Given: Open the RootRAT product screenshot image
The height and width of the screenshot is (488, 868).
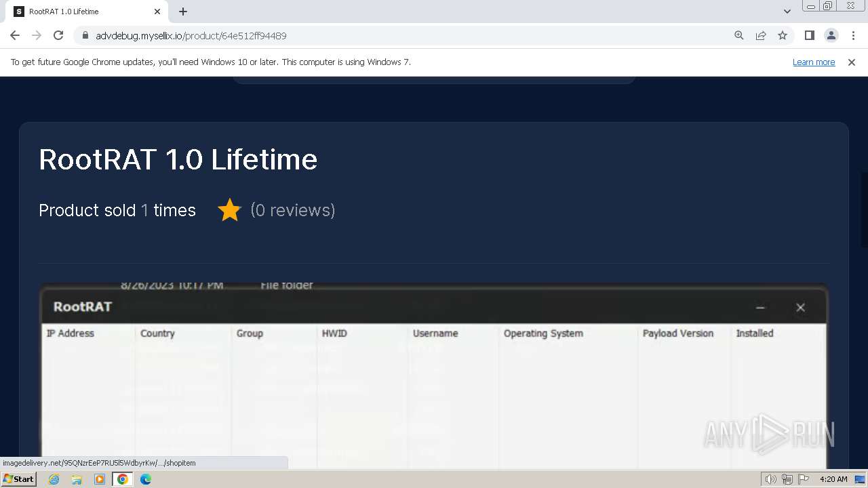Looking at the screenshot, I should [434, 375].
